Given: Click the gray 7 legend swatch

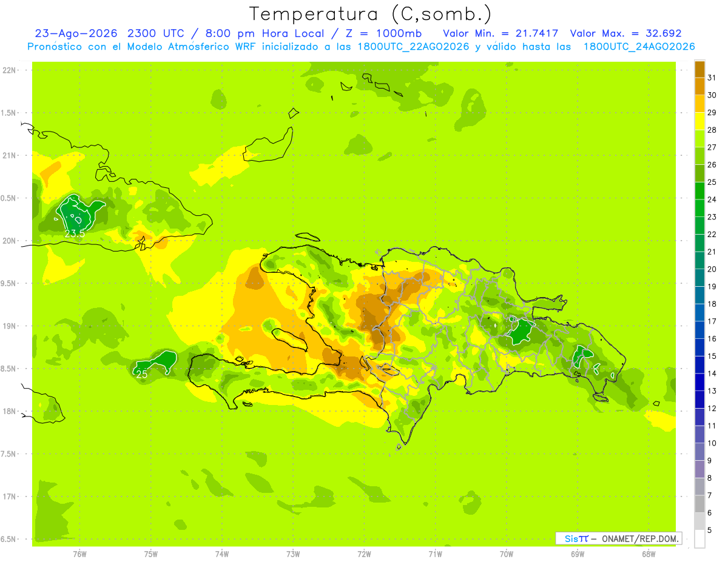Looking at the screenshot, I should pos(699,487).
